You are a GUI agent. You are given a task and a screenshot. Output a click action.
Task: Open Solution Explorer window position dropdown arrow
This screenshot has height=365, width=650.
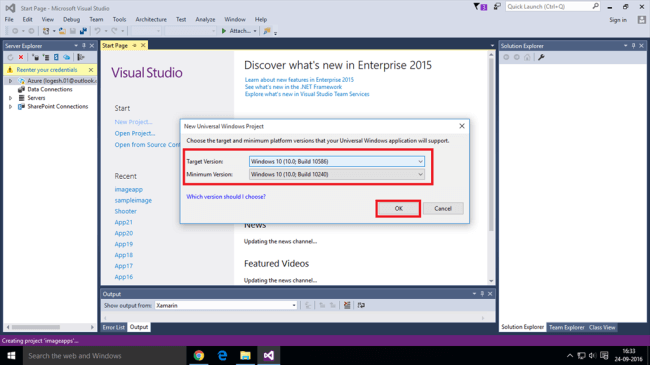pos(626,46)
